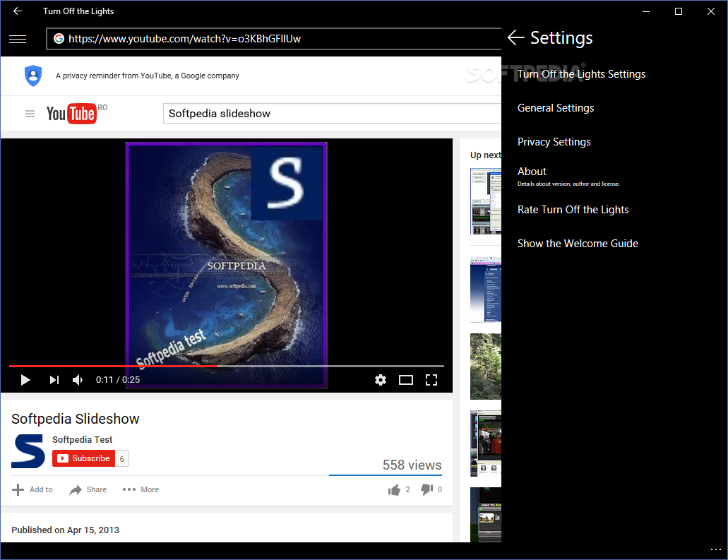Viewport: 728px width, 560px height.
Task: Click Add to playlist button
Action: point(32,490)
